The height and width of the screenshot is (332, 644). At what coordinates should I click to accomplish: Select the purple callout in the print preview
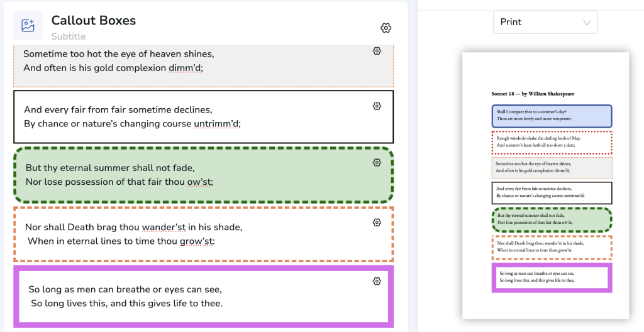point(552,277)
